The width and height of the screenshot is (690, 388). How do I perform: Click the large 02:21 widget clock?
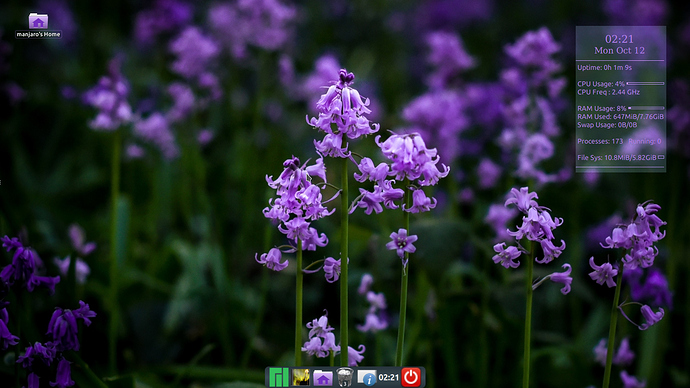coord(619,39)
